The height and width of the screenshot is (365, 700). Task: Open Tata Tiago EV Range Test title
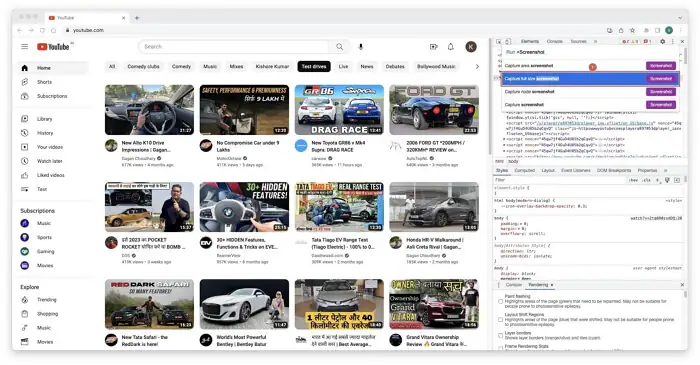pyautogui.click(x=343, y=243)
